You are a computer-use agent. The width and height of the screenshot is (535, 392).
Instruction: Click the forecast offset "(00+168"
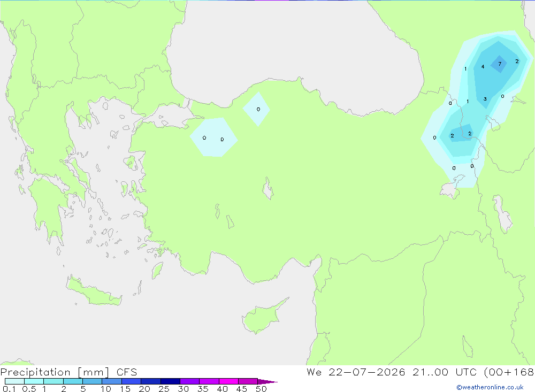(509, 372)
